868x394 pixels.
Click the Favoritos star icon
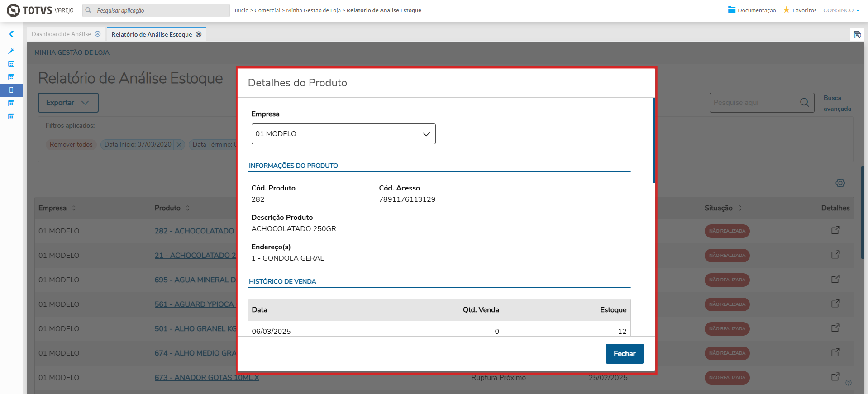pos(787,9)
